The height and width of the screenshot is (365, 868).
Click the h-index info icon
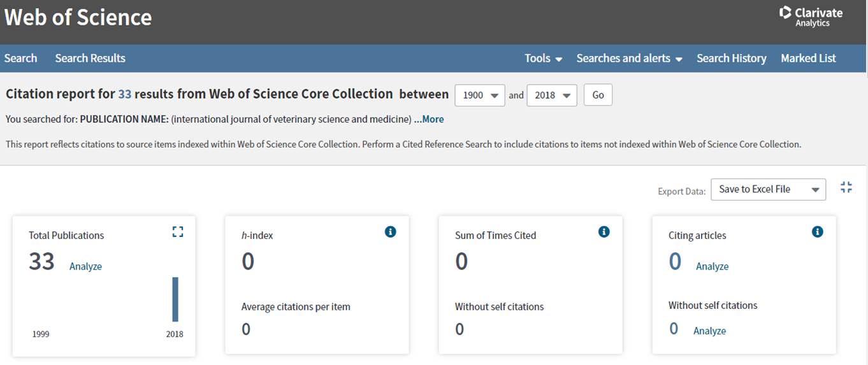pyautogui.click(x=391, y=232)
